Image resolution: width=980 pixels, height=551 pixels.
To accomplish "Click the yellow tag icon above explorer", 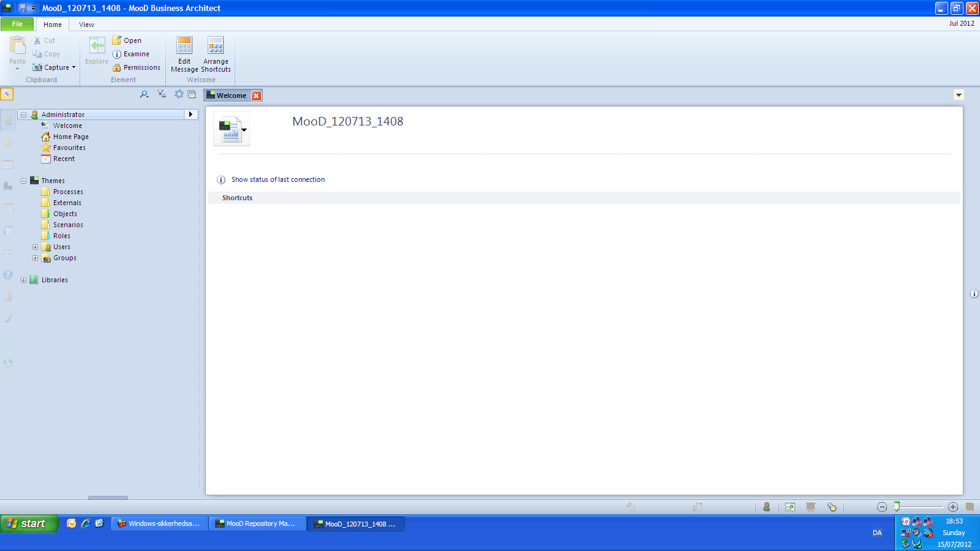I will pos(7,94).
